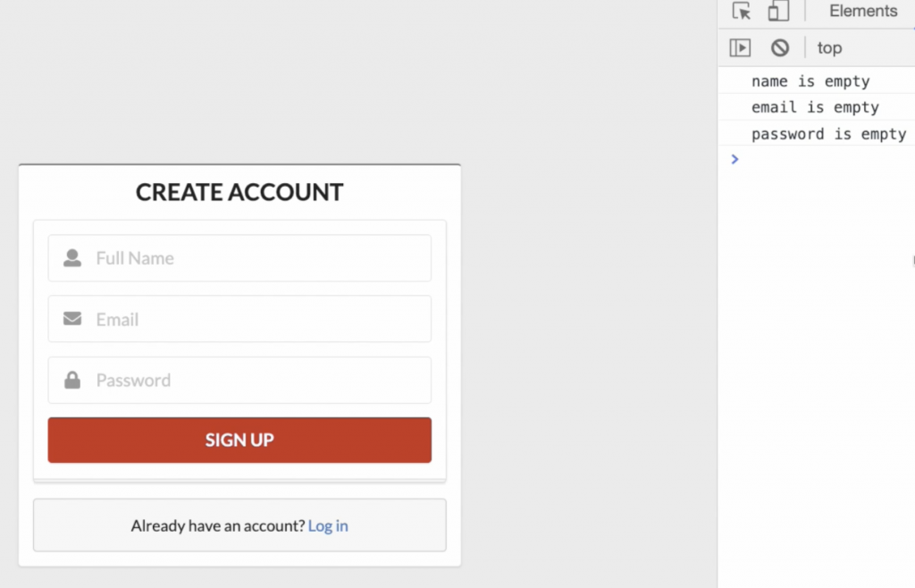
Task: Select the inspect element cursor icon
Action: 741,11
